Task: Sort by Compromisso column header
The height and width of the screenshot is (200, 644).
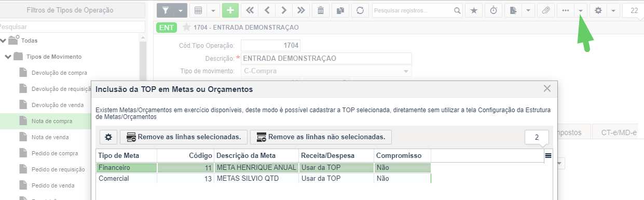Action: coord(402,156)
